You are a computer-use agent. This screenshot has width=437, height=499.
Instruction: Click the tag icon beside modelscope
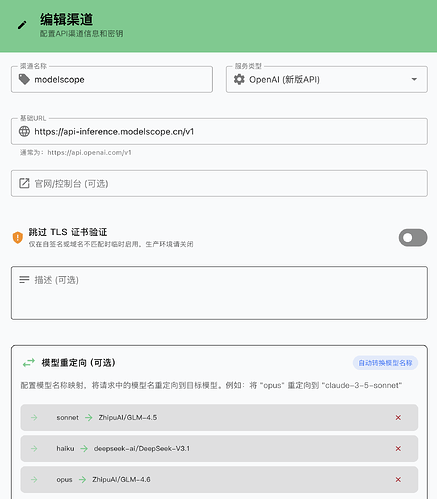(x=24, y=79)
